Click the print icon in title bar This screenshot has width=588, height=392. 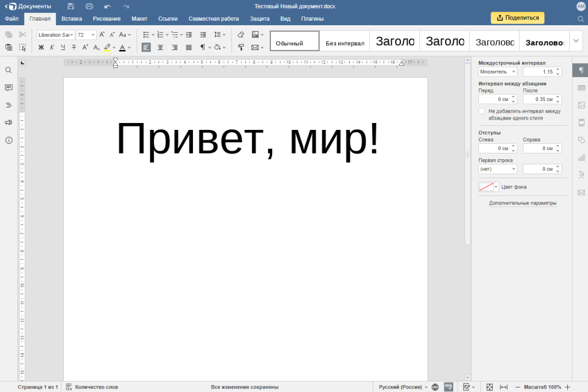tap(89, 6)
